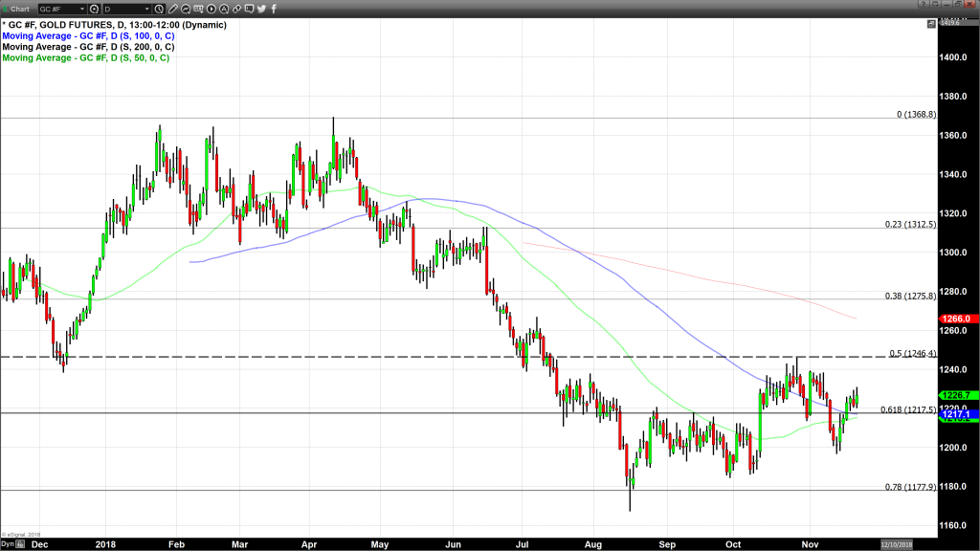Click the red 1266.0 price marker
This screenshot has width=980, height=551.
pos(958,319)
